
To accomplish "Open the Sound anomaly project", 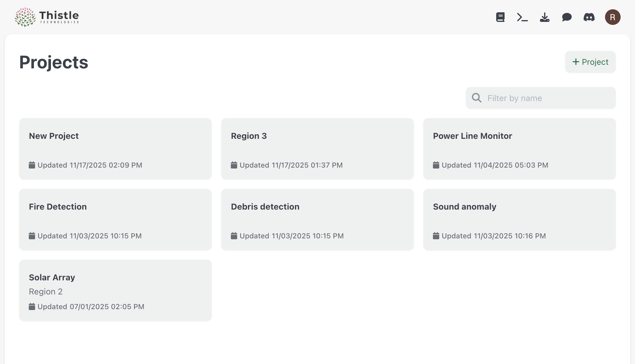I will 519,219.
